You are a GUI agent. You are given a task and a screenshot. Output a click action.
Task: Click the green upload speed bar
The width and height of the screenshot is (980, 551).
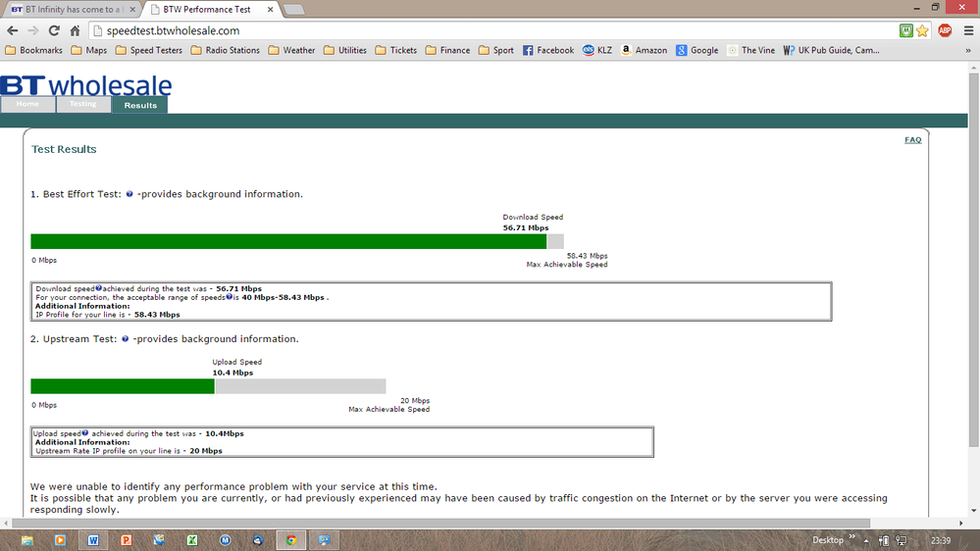pyautogui.click(x=123, y=386)
